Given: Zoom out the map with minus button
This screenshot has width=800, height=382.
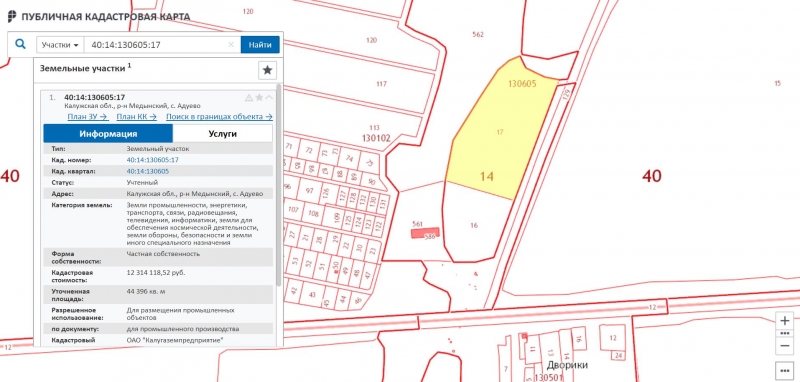Looking at the screenshot, I should click(x=785, y=346).
